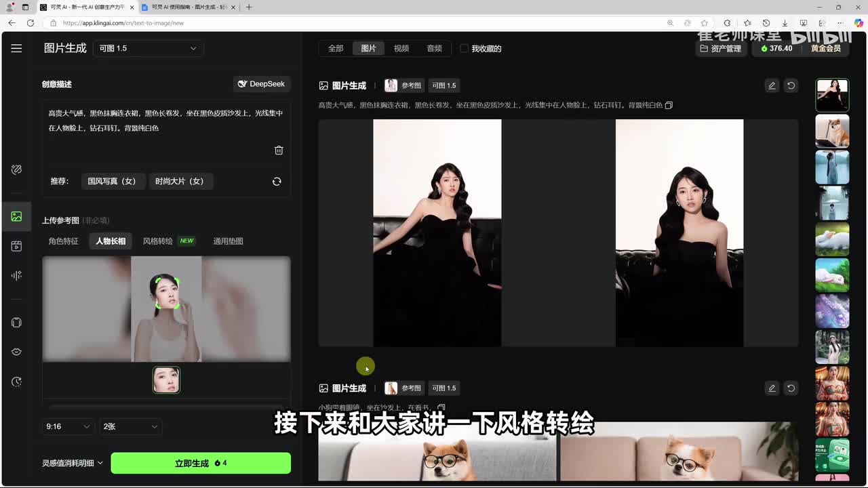
Task: Open browser extensions puzzle icon
Action: point(727,22)
